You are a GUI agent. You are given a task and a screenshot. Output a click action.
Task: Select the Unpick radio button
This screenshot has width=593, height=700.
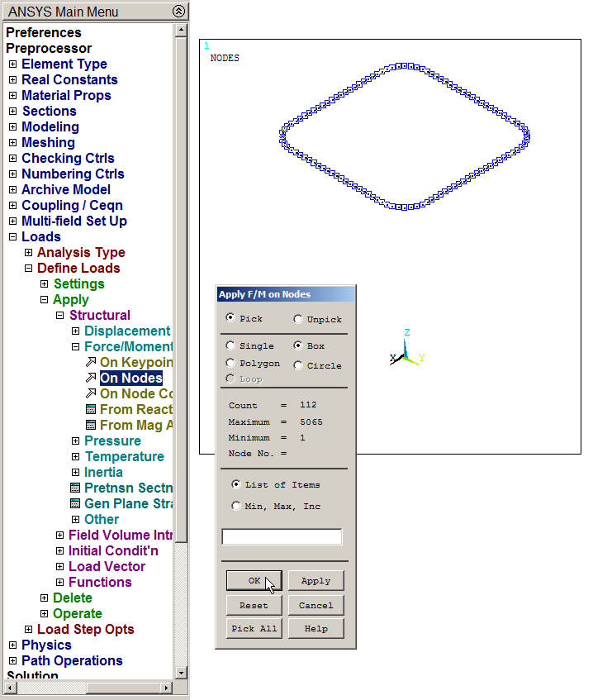[x=298, y=319]
